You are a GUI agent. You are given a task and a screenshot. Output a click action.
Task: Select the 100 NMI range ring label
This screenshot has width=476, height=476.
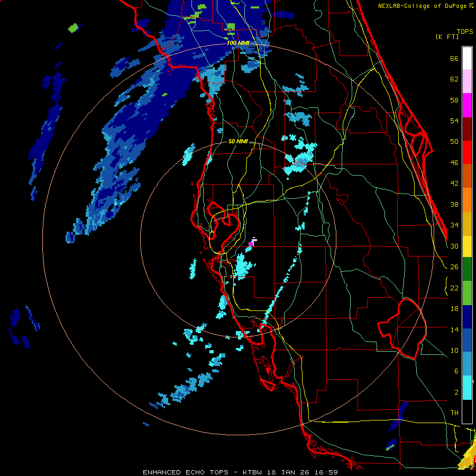(x=238, y=43)
